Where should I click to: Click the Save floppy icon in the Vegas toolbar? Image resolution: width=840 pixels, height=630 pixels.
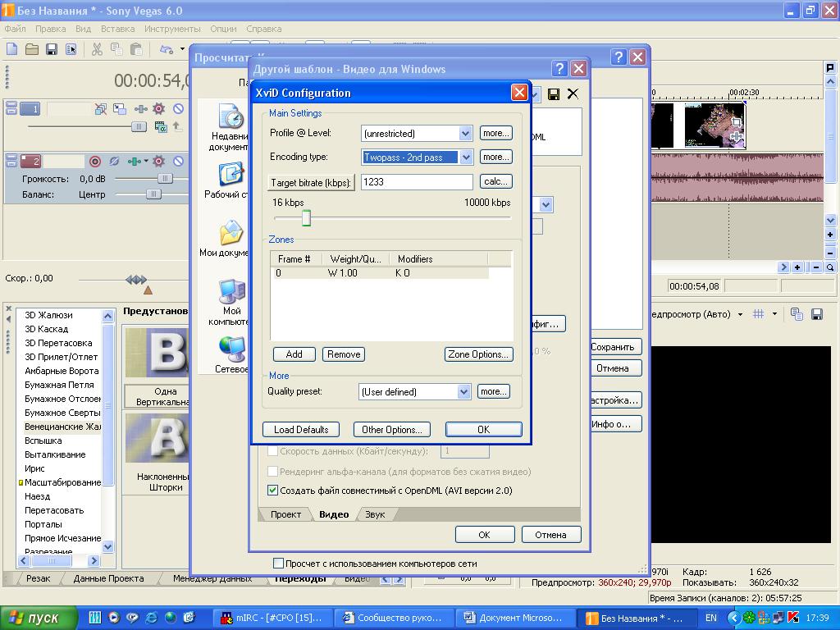click(x=52, y=49)
